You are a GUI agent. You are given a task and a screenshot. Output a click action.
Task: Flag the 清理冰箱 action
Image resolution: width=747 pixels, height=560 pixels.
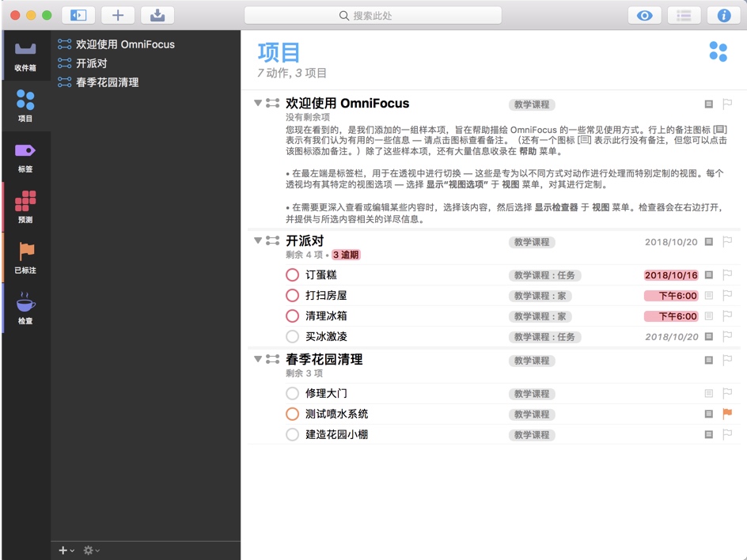coord(727,316)
